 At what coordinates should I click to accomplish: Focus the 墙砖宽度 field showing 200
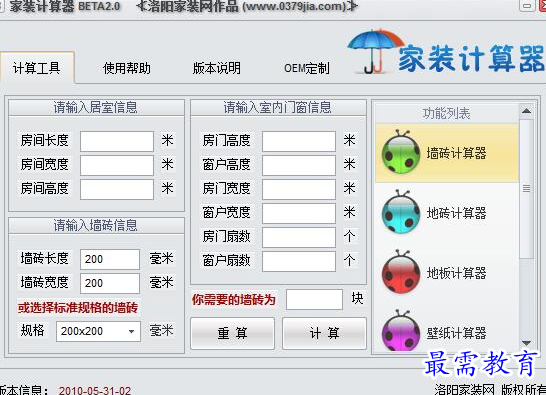(x=110, y=283)
